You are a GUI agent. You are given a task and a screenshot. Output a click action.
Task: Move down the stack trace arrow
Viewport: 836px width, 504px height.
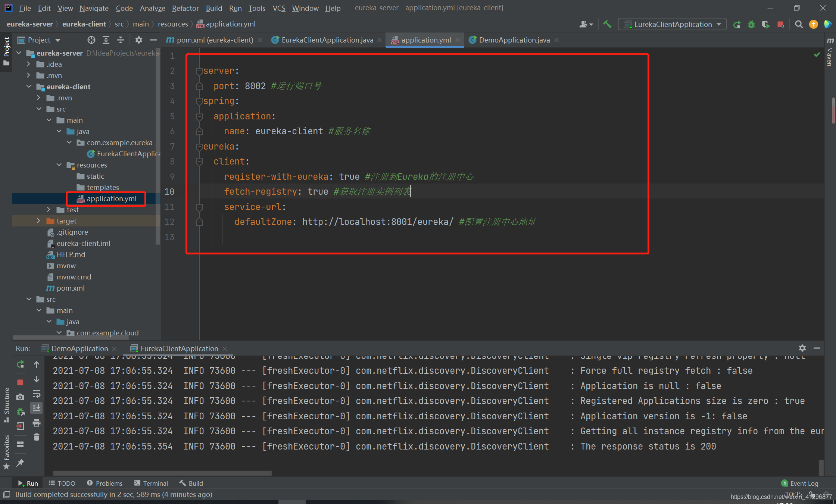37,379
